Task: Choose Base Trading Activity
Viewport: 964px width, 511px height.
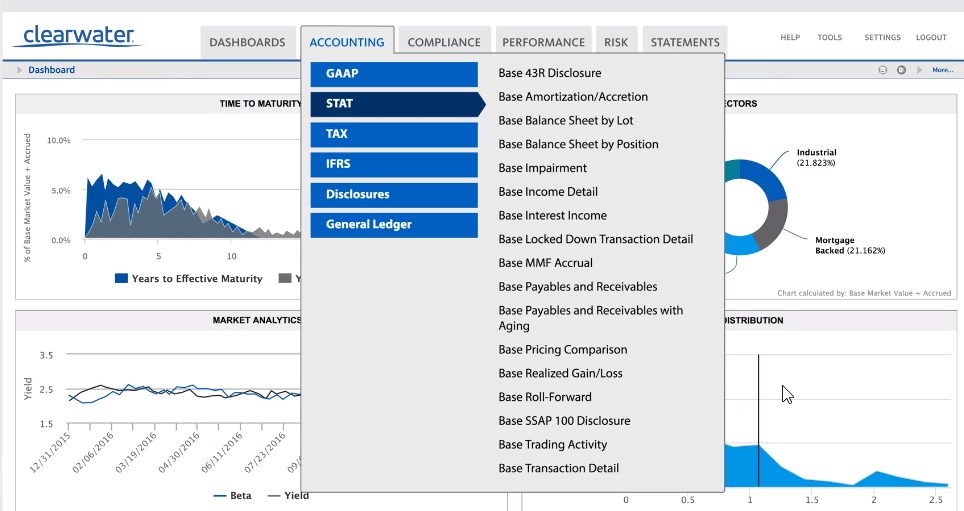Action: 552,445
